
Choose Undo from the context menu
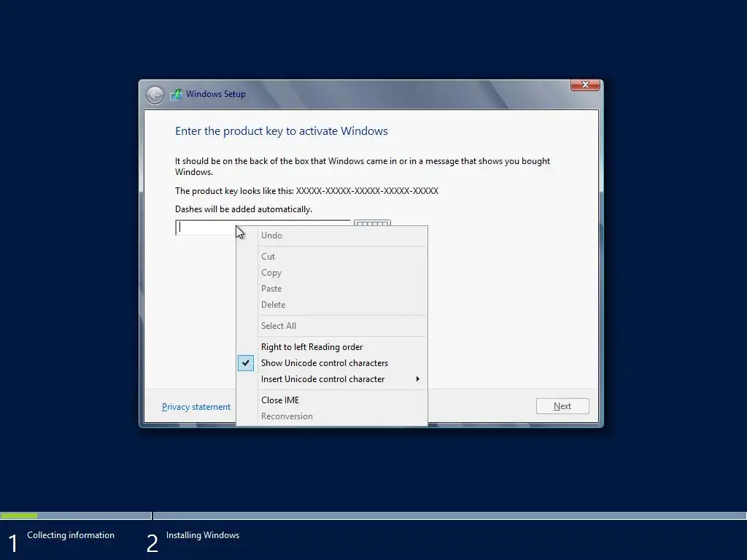click(332, 236)
